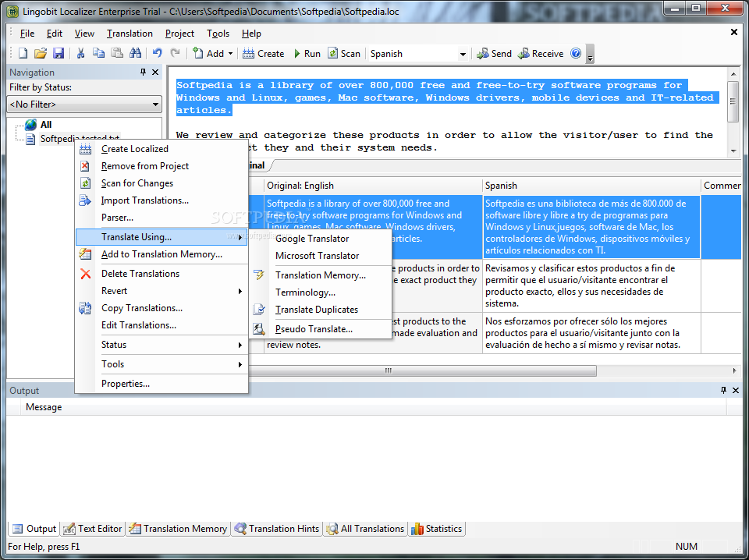749x560 pixels.
Task: Click the Paste clipboard icon
Action: coord(117,54)
